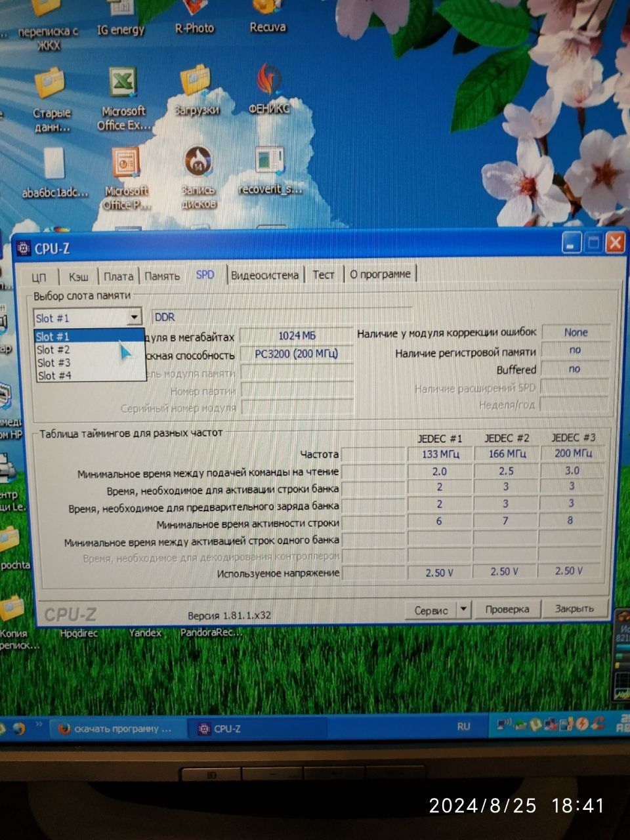Switch to the Плата tab
630x840 pixels.
click(118, 276)
